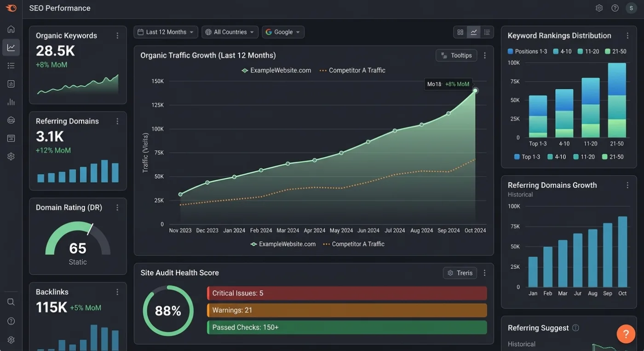
Task: Click the Organic Keywords sparkline chart
Action: (x=78, y=85)
